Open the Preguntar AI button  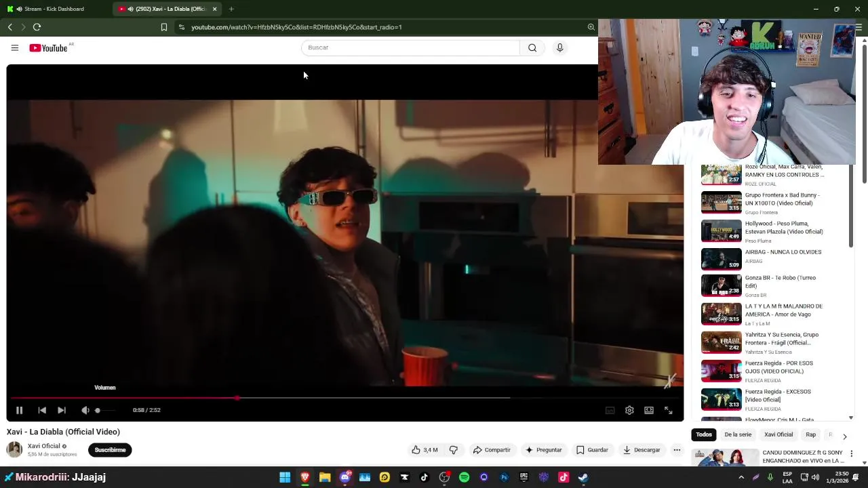coord(544,450)
